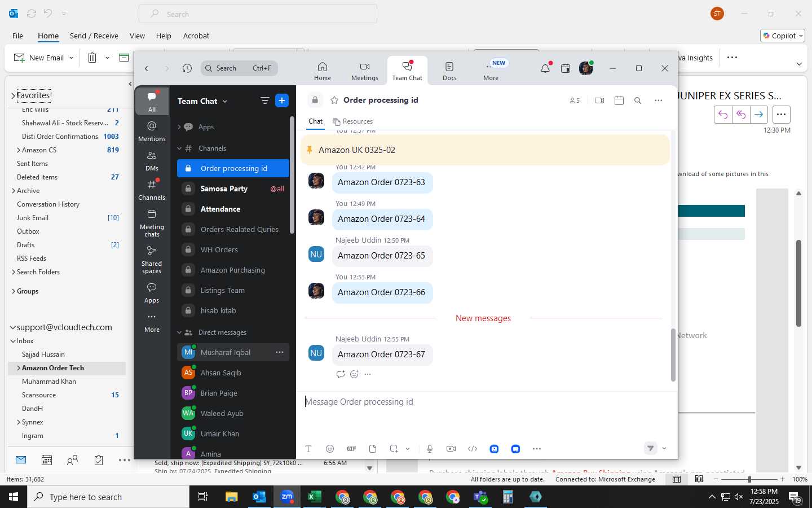This screenshot has height=508, width=812.
Task: Open the Zoom Meetings tab
Action: pos(365,71)
